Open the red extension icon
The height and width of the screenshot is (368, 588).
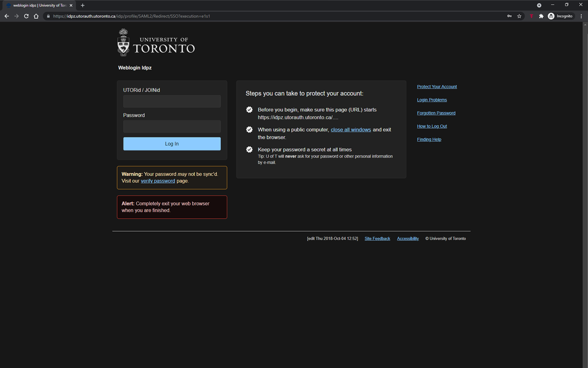tap(531, 16)
